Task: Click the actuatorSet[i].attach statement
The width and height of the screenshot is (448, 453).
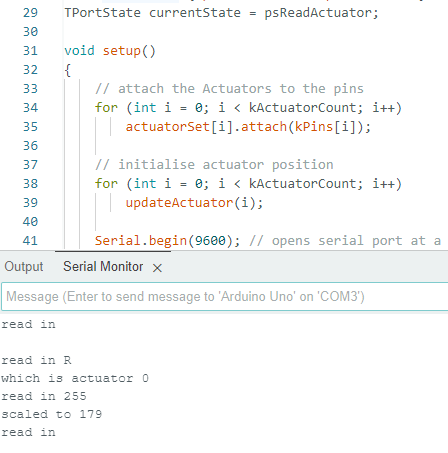Action: (248, 127)
